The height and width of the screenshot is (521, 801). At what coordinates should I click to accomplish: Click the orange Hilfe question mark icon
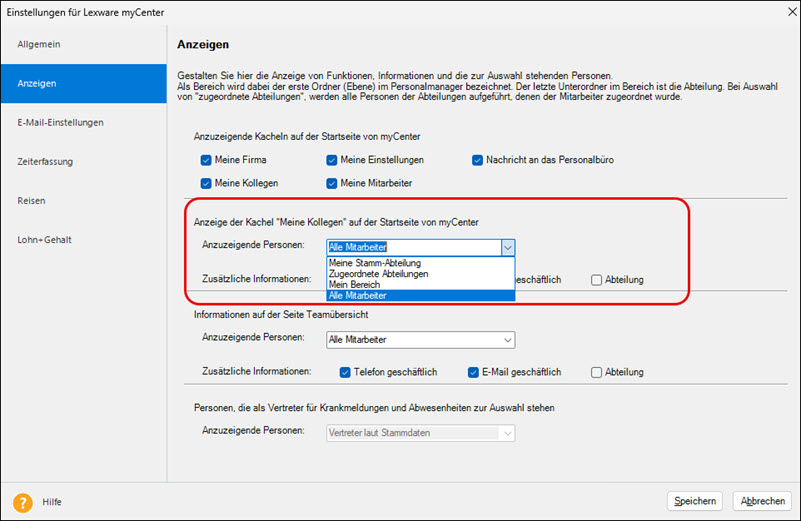pyautogui.click(x=22, y=502)
